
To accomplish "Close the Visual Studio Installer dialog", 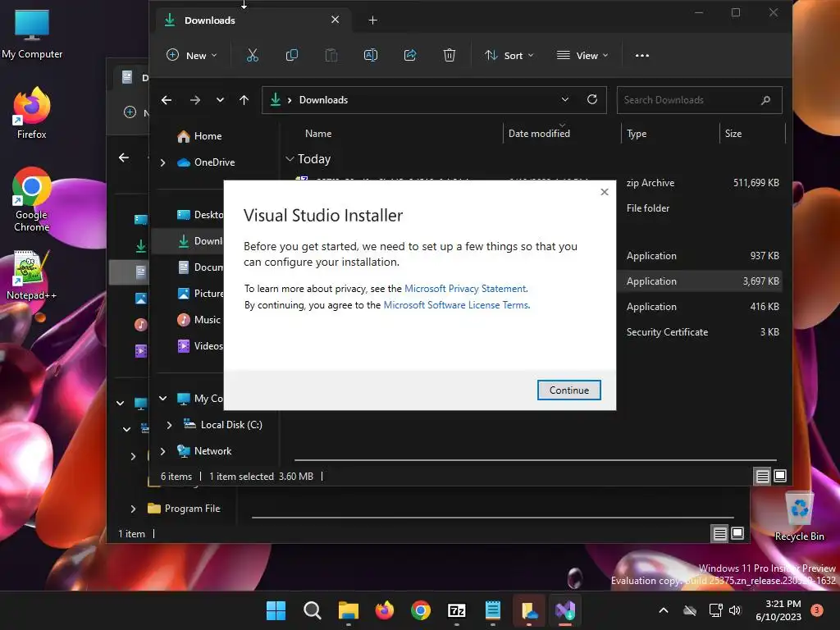I will point(605,192).
